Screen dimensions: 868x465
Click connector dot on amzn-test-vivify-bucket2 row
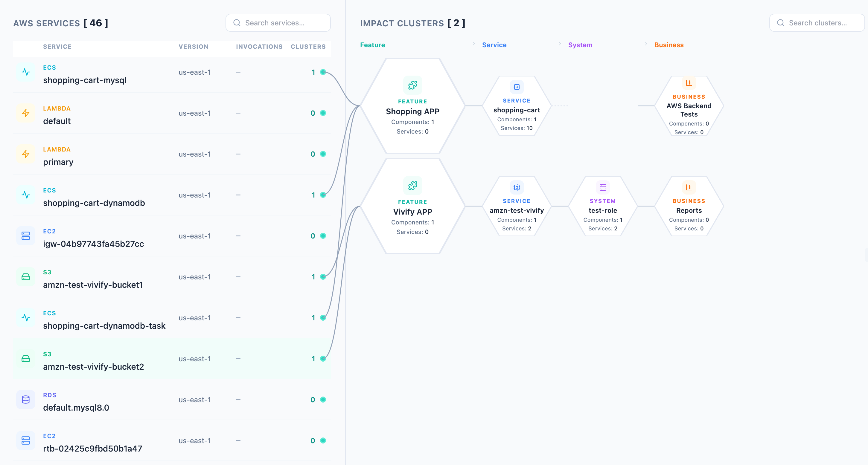[323, 359]
